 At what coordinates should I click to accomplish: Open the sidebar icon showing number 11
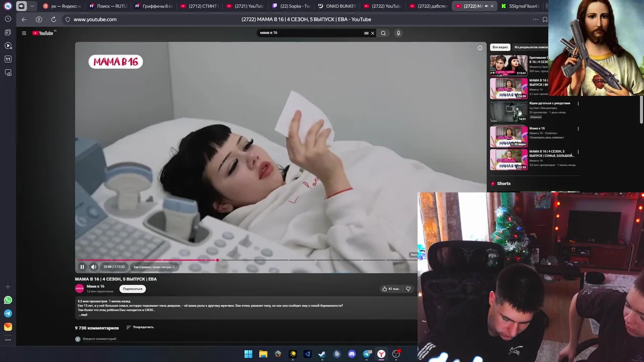point(8,59)
